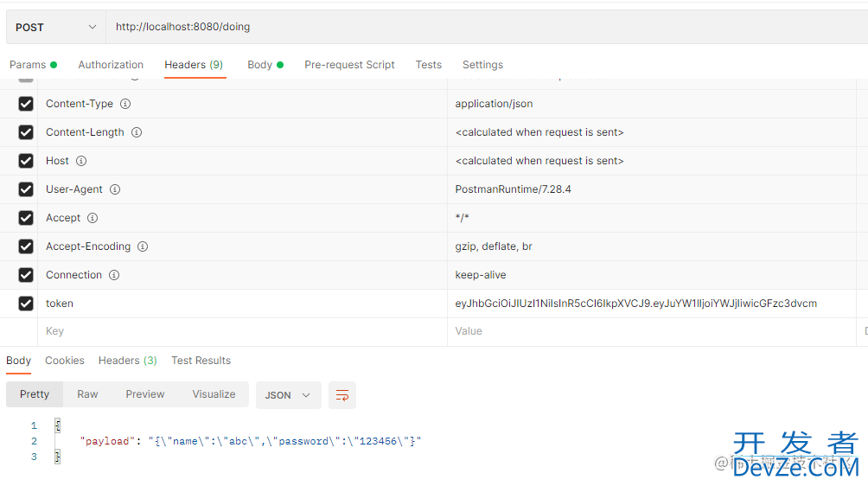Open the Authorization tab
868x486 pixels.
coord(111,65)
